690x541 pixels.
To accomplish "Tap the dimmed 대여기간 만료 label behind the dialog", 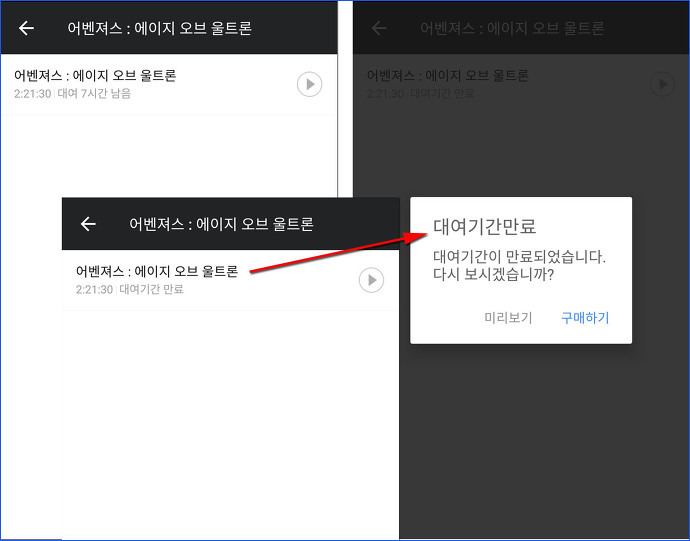I will pos(442,93).
